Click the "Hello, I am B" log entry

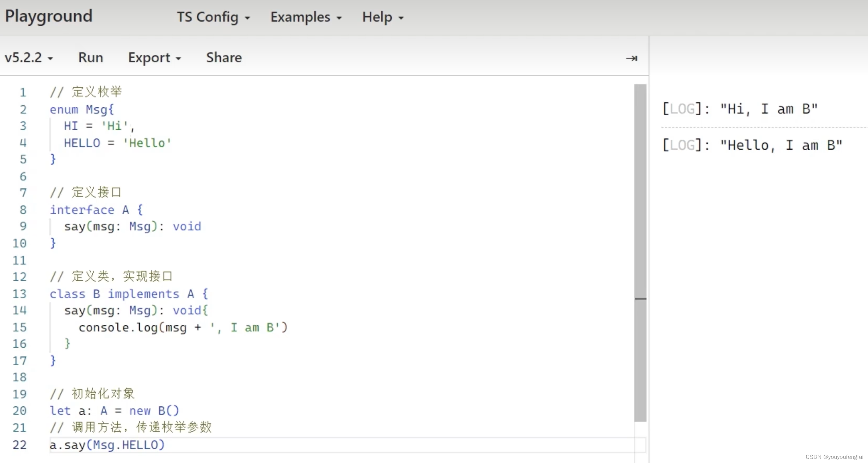tap(752, 145)
